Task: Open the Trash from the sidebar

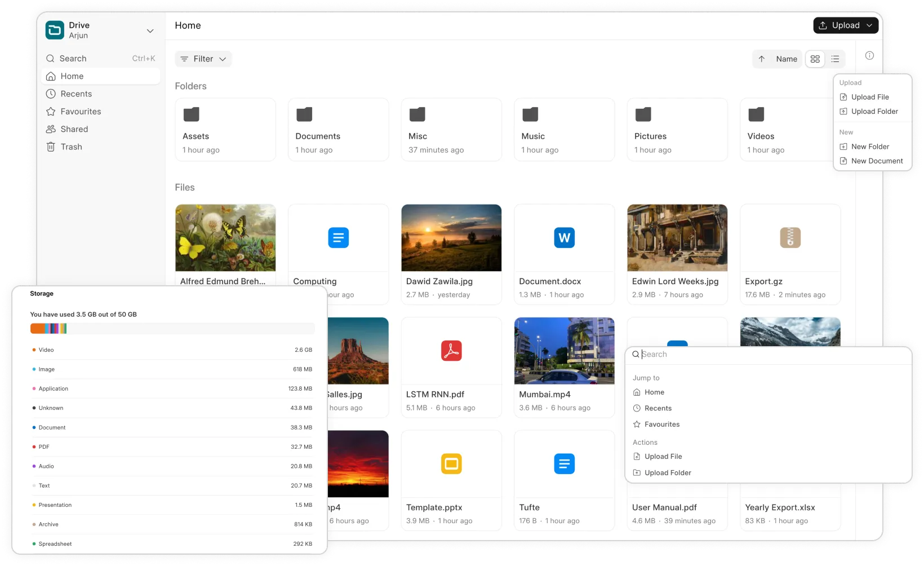Action: tap(72, 147)
